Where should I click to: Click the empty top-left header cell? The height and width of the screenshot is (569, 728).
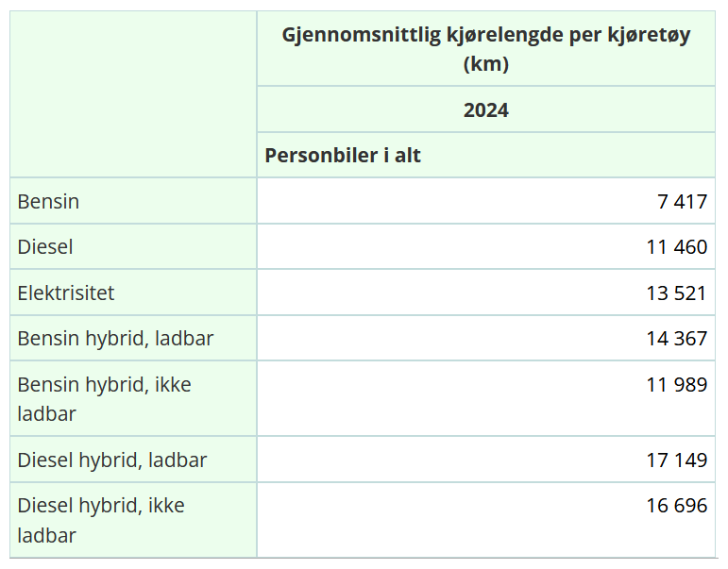133,94
